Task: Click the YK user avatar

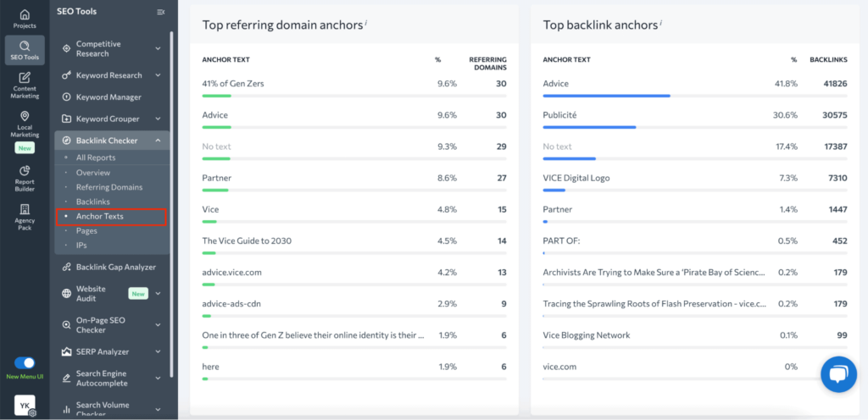Action: click(x=25, y=406)
